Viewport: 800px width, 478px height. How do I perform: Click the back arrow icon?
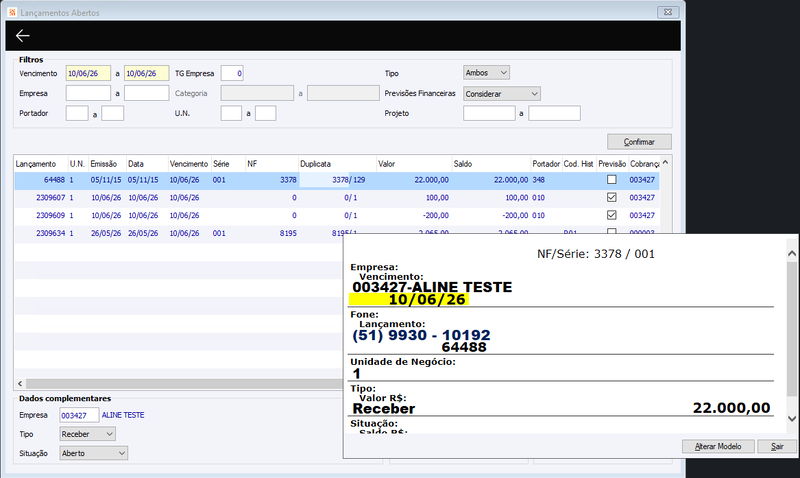[22, 35]
